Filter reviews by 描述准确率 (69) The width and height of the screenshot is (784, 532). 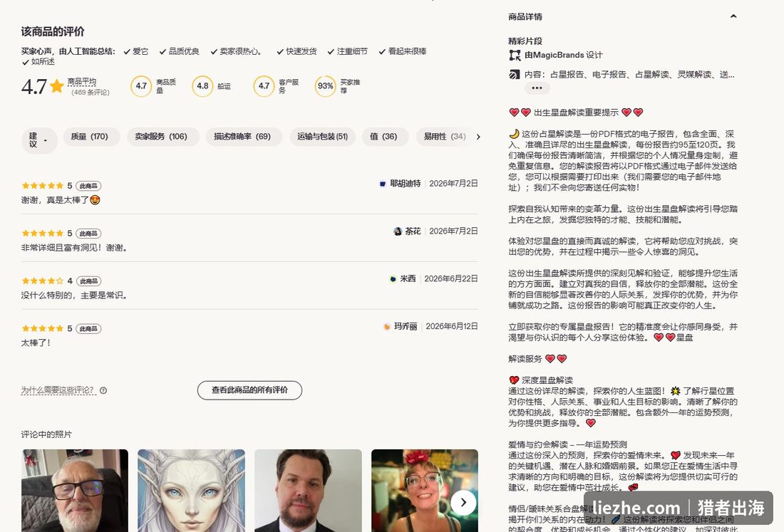244,136
